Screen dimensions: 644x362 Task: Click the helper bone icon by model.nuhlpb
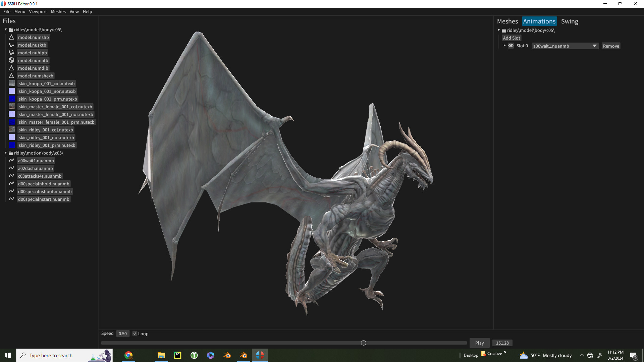click(x=11, y=52)
